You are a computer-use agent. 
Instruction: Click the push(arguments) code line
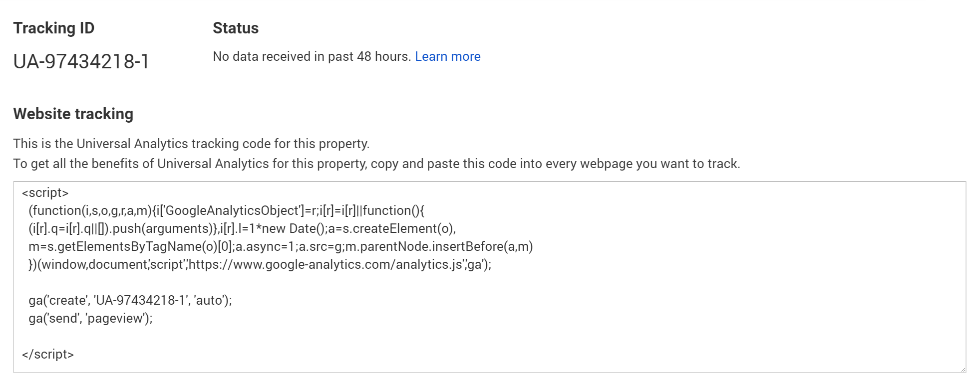(242, 228)
